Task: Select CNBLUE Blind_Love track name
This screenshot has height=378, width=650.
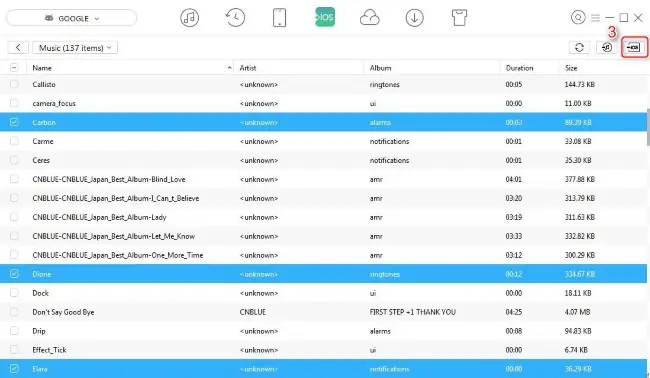Action: (x=109, y=179)
